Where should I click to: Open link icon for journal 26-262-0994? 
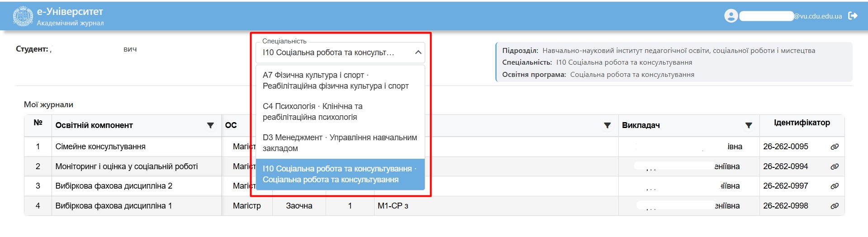tap(835, 166)
